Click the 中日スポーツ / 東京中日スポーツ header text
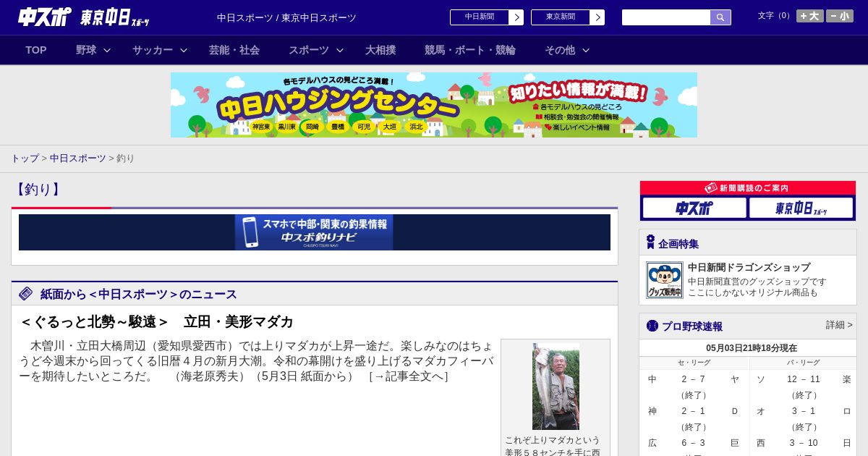The height and width of the screenshot is (456, 868). click(x=286, y=18)
